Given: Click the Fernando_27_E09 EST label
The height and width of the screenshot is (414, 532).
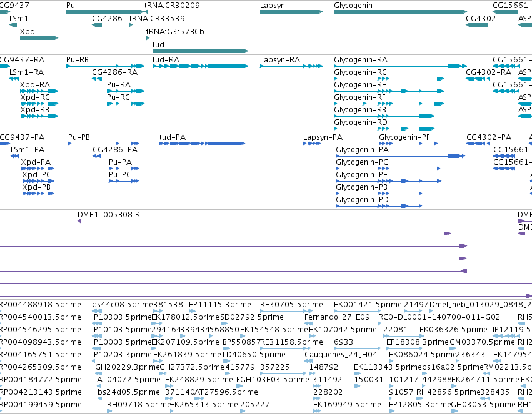Looking at the screenshot, I should (337, 317).
